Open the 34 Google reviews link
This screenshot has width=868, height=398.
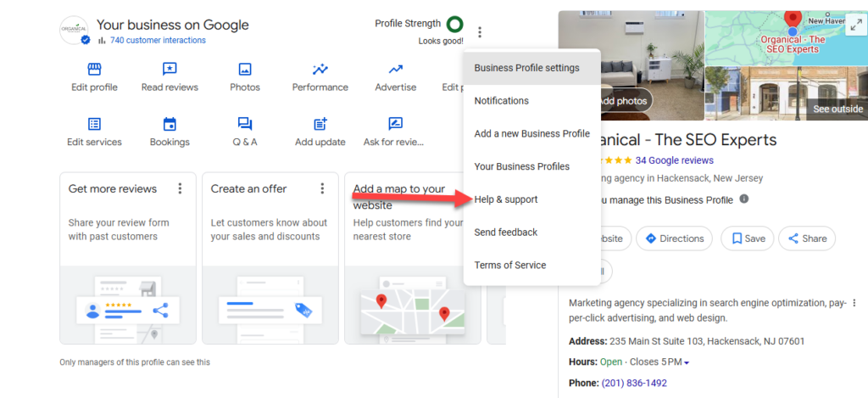(674, 160)
